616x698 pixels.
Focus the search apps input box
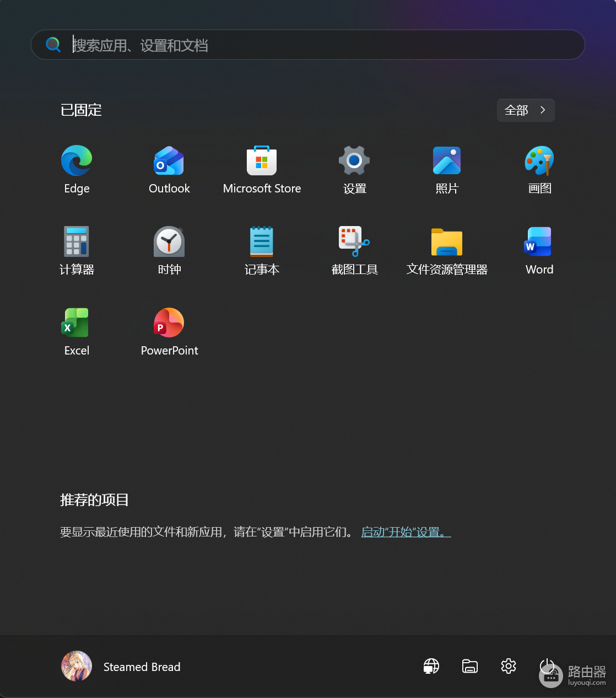point(307,45)
